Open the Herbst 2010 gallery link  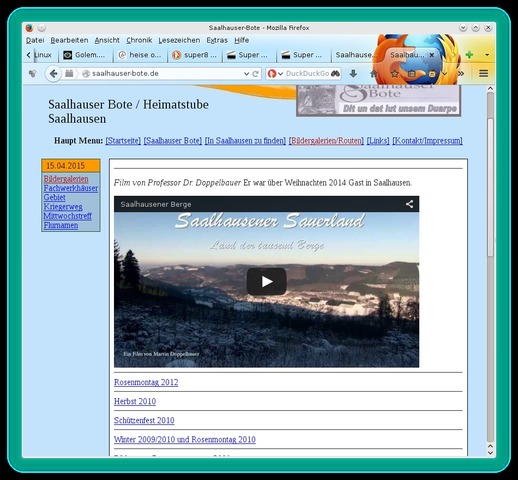coord(135,401)
